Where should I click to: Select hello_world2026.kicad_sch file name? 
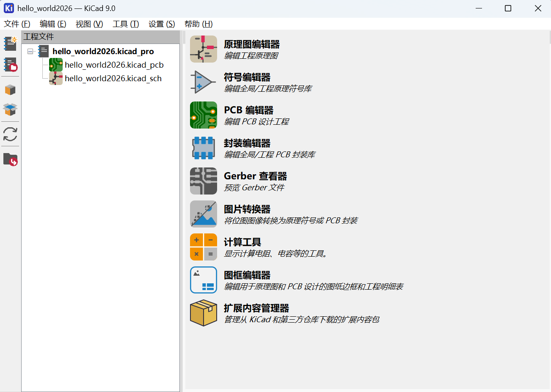pos(113,78)
